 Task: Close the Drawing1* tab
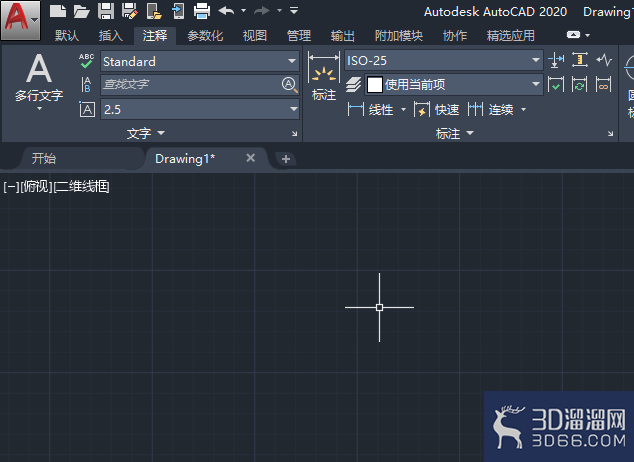(251, 158)
